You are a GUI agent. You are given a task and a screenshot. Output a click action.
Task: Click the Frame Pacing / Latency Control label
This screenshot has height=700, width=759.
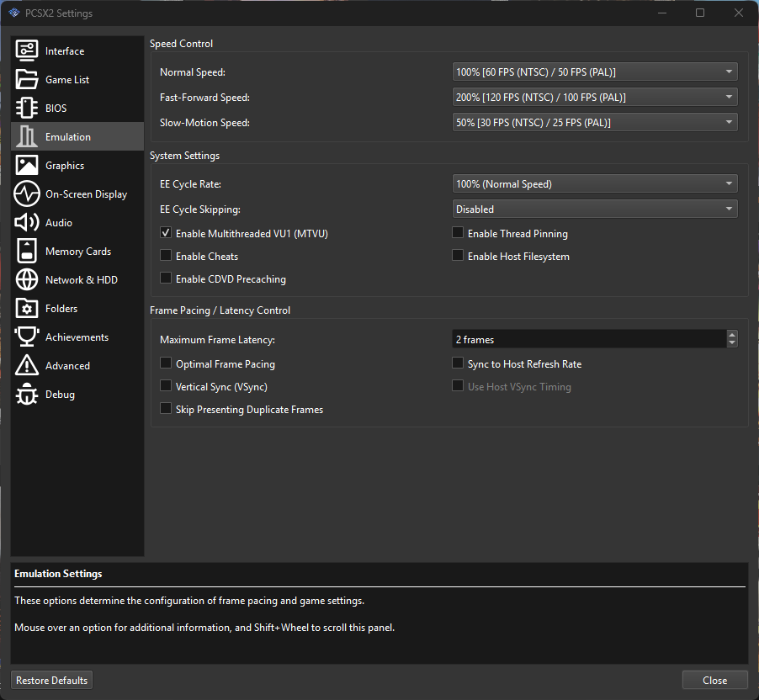(220, 310)
